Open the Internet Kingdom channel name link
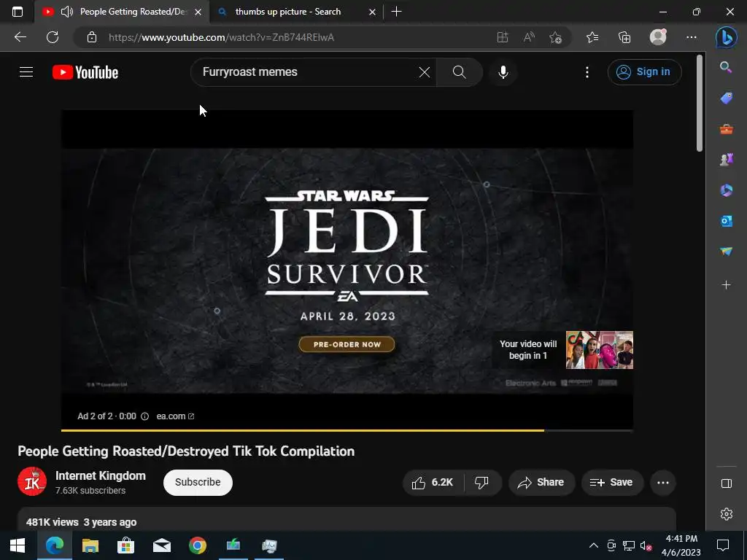The height and width of the screenshot is (560, 747). tap(101, 475)
